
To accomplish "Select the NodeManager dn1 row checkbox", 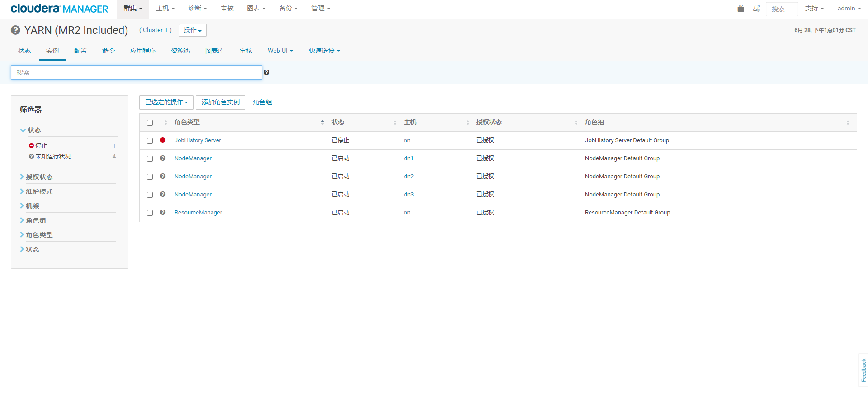I will click(150, 158).
